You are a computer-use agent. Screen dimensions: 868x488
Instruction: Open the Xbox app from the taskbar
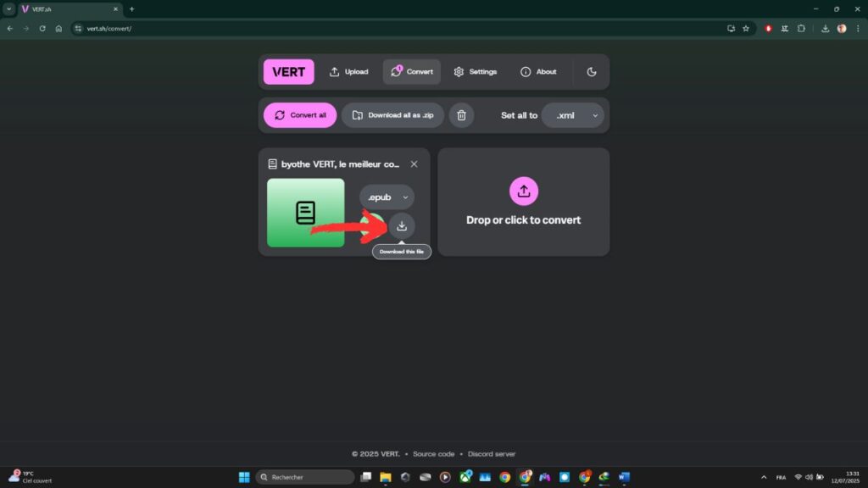click(x=465, y=477)
